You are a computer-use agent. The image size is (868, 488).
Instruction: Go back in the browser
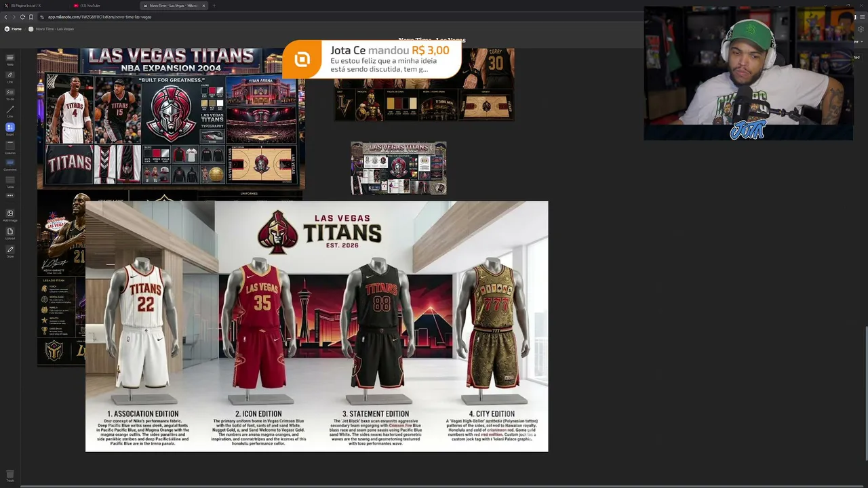click(x=5, y=17)
